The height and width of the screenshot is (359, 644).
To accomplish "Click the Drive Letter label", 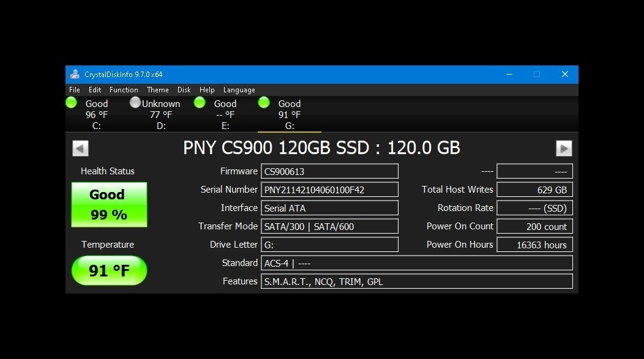I will (234, 245).
